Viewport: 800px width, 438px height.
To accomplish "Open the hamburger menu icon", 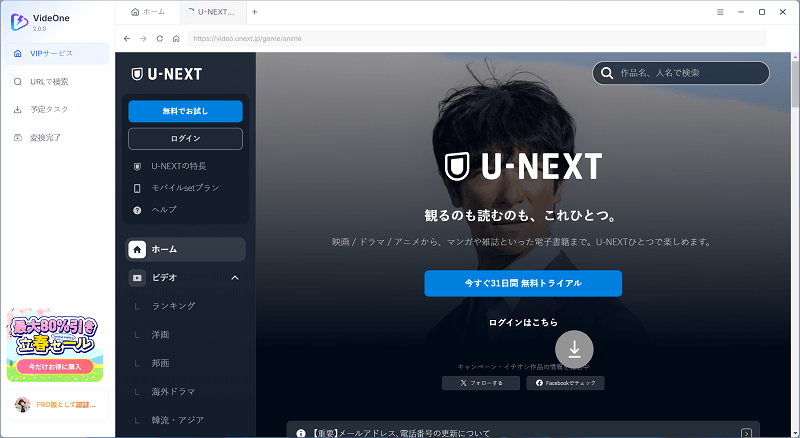I will click(x=720, y=12).
